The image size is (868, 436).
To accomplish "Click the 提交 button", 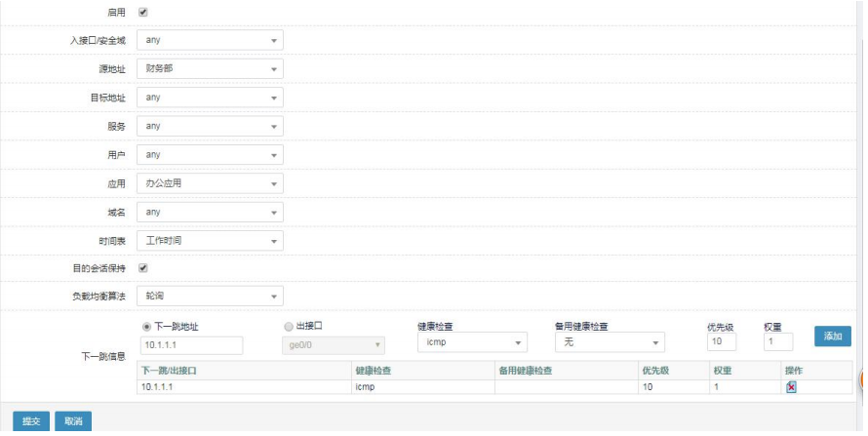I will point(31,421).
